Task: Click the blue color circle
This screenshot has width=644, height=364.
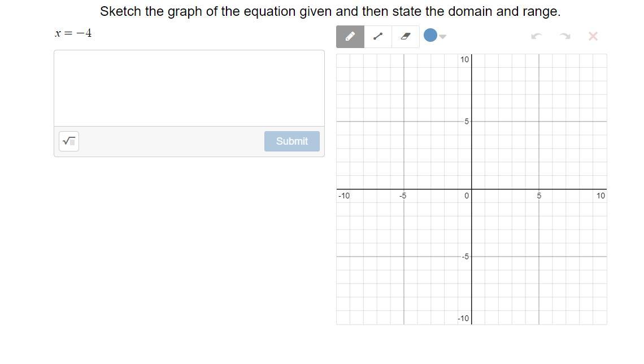Action: [430, 36]
